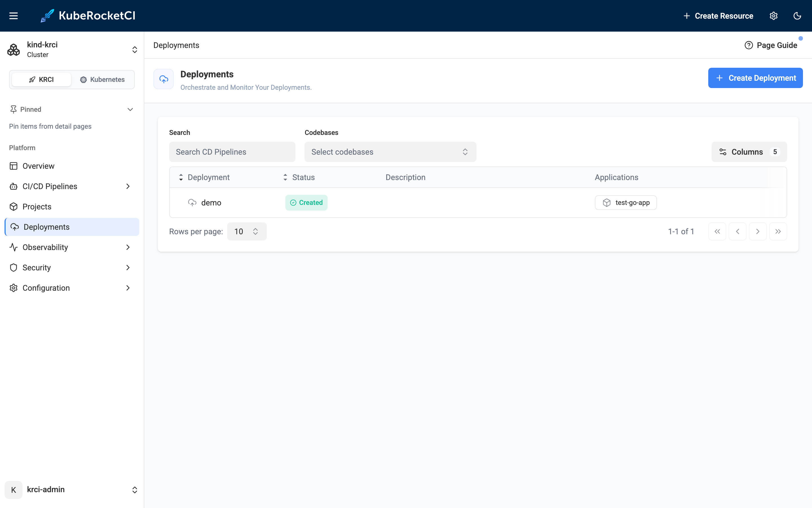Click Applications column header
Image resolution: width=812 pixels, height=508 pixels.
(x=616, y=178)
